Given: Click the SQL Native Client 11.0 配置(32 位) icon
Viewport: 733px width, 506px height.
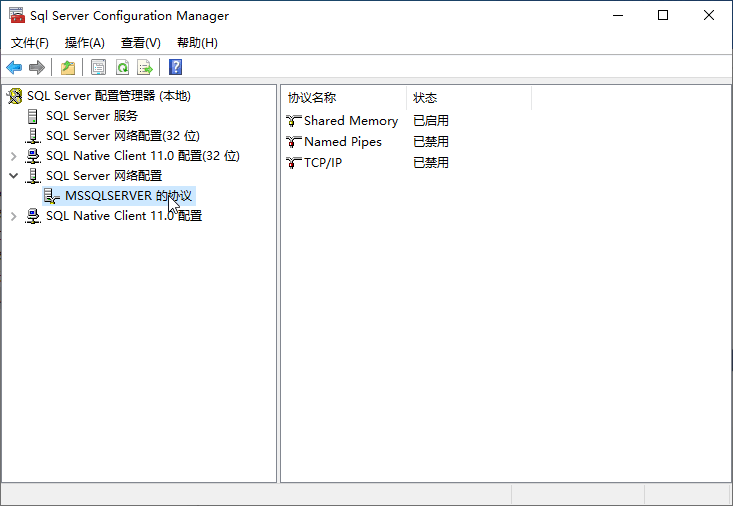Looking at the screenshot, I should 33,156.
